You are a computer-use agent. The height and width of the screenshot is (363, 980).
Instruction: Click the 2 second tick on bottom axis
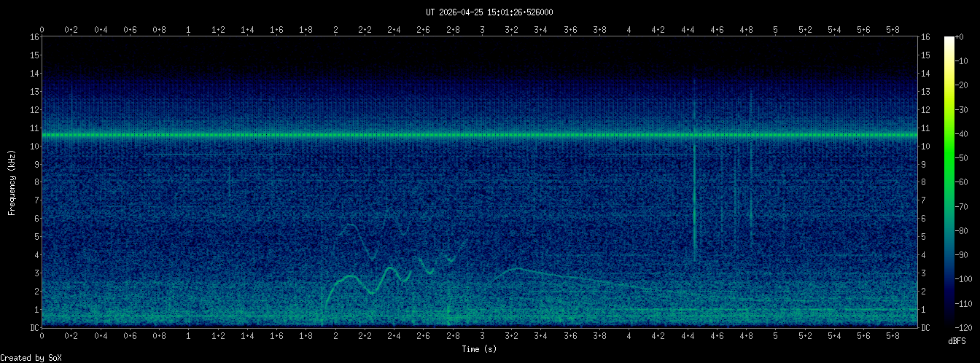(335, 335)
